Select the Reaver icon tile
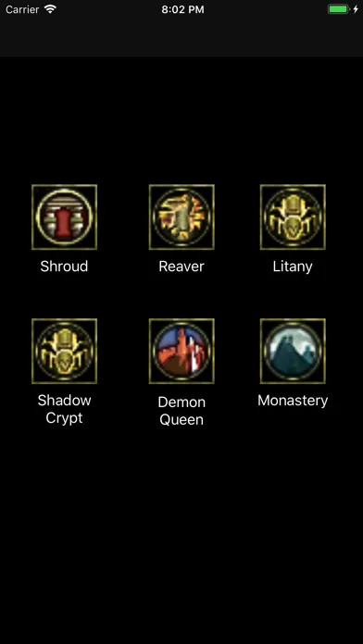 (181, 217)
